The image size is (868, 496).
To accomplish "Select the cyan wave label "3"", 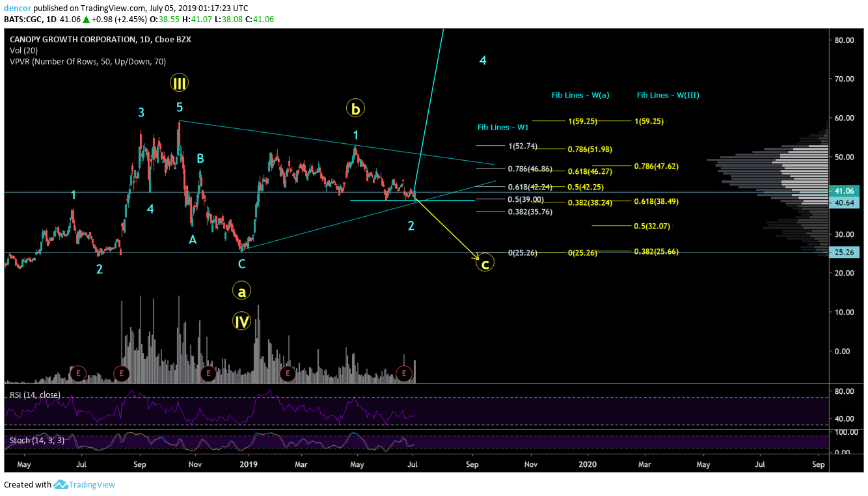I will click(141, 113).
